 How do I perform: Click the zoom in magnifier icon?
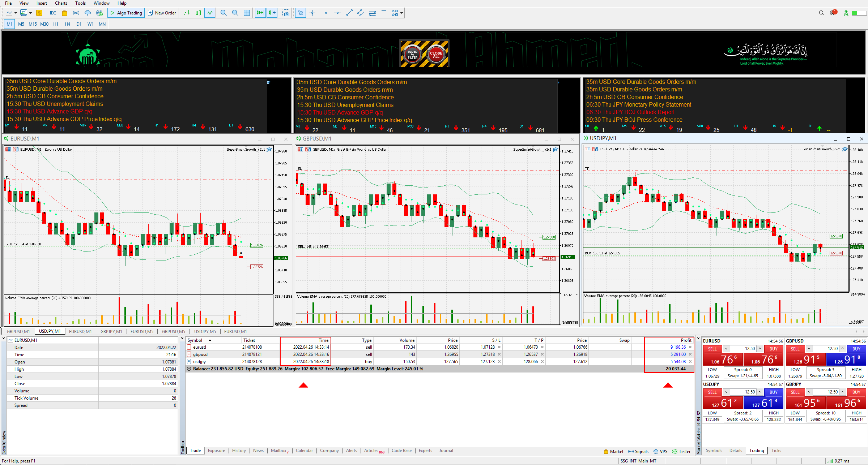coord(224,13)
